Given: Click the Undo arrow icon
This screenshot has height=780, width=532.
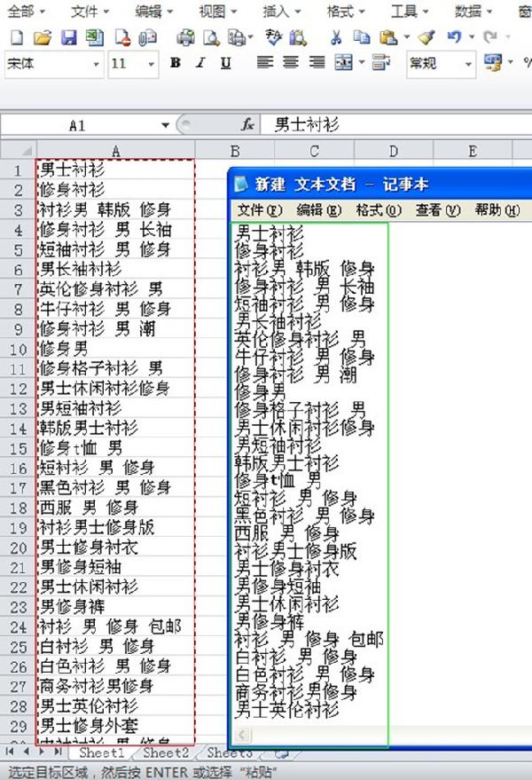Looking at the screenshot, I should coord(454,37).
